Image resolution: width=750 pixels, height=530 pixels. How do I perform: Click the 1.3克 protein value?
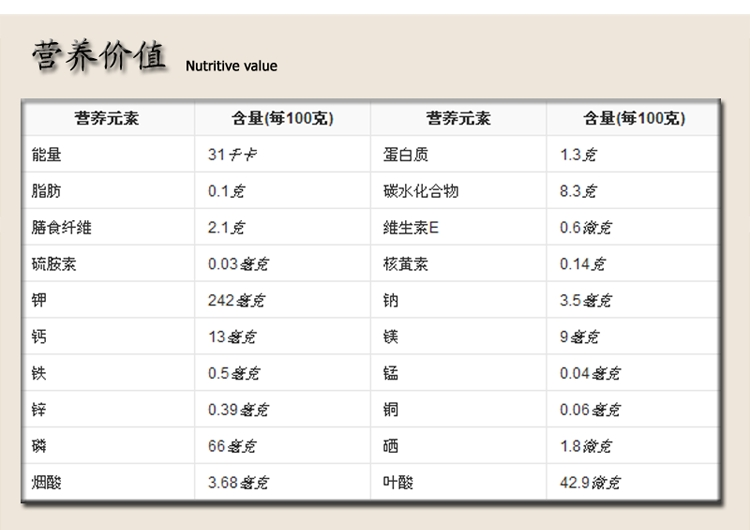pyautogui.click(x=578, y=155)
